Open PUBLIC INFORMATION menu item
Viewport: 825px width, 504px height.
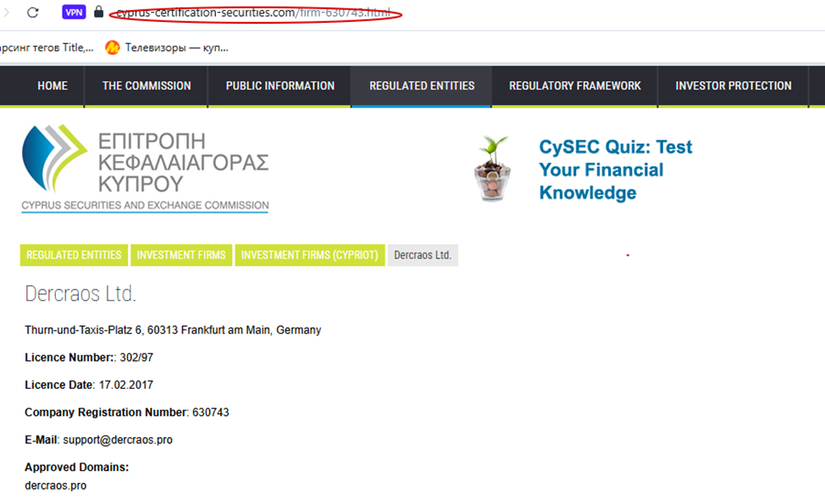(x=280, y=86)
